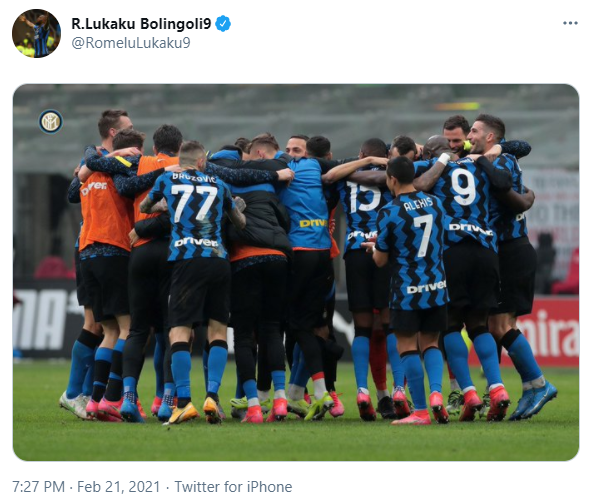Open the team huddle photo
Image resolution: width=590 pixels, height=504 pixels.
[296, 272]
